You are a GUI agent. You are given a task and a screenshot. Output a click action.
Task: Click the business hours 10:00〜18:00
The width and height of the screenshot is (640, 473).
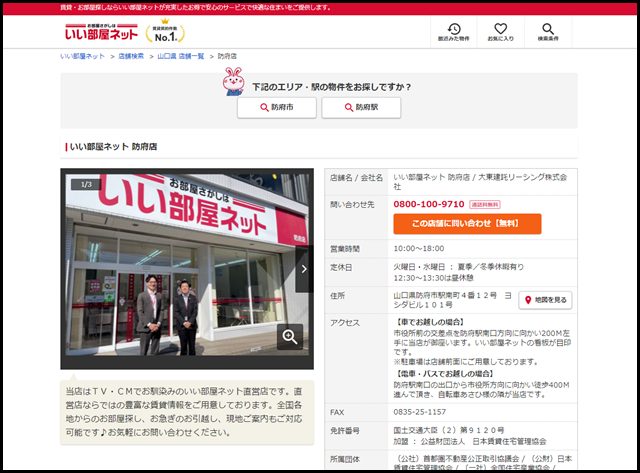click(419, 248)
